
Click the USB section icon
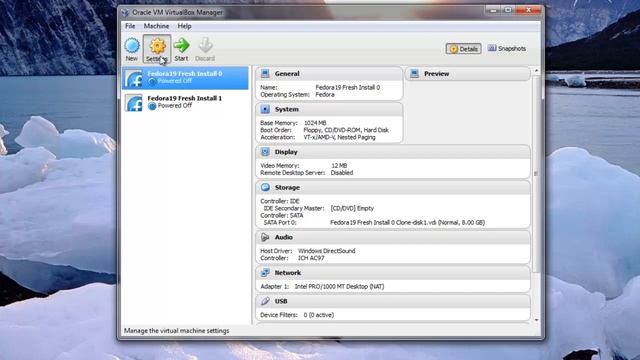(265, 301)
